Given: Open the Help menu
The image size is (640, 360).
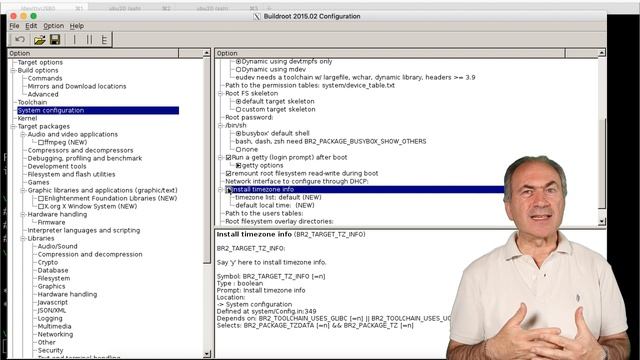Looking at the screenshot, I should coord(77,26).
